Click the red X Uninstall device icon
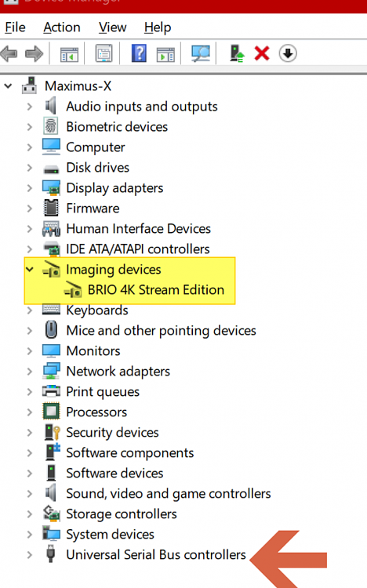The image size is (367, 588). [x=262, y=53]
